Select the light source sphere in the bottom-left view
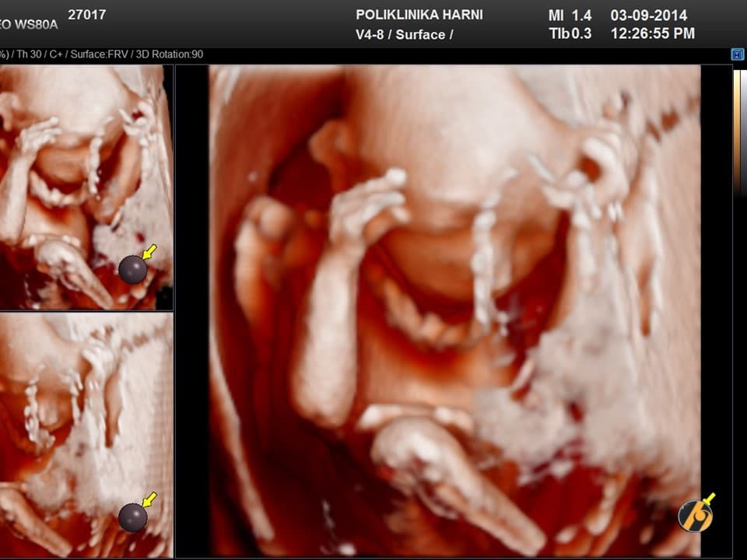Image resolution: width=747 pixels, height=560 pixels. click(132, 517)
